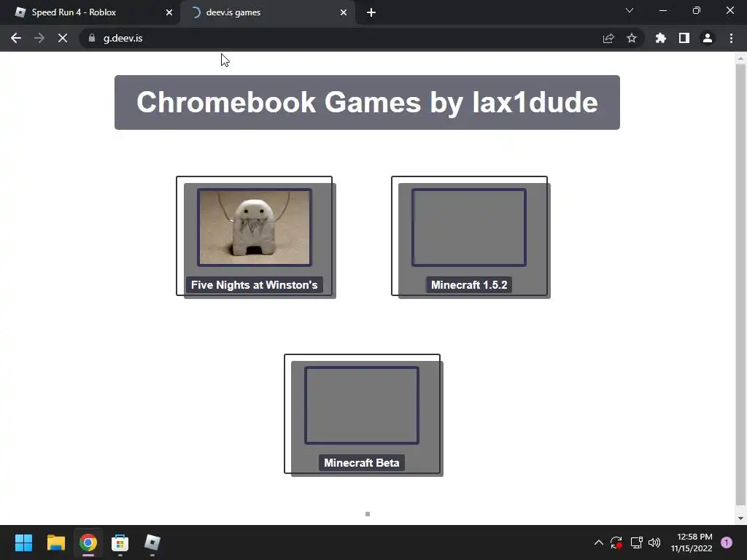747x560 pixels.
Task: Open network settings from the tray
Action: click(636, 542)
